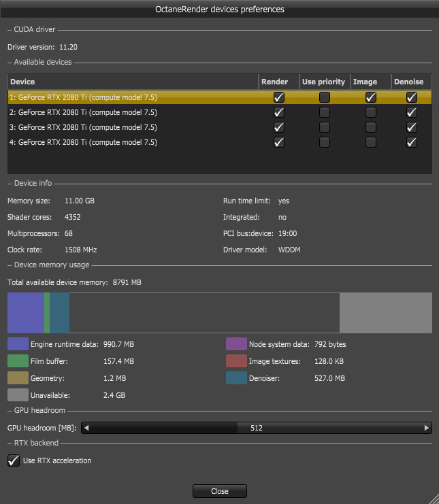This screenshot has height=504, width=439.
Task: Uncheck Render for device 1 GeForce RTX 2080 Ti
Action: [x=279, y=97]
